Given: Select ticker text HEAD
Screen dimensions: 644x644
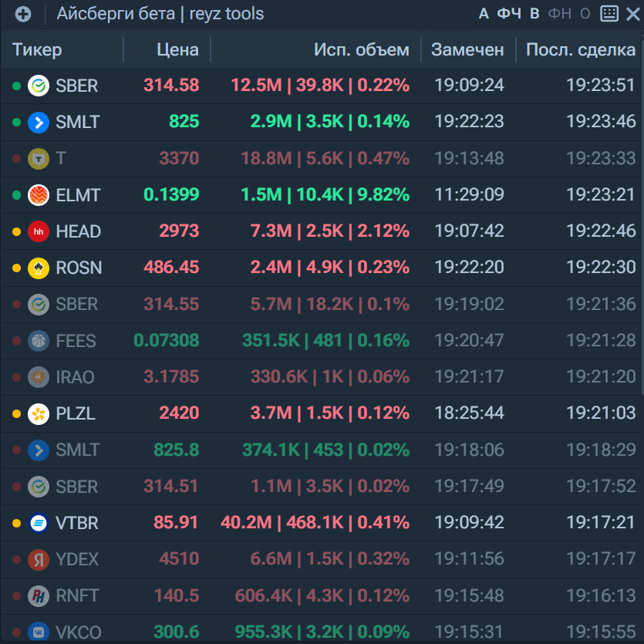Looking at the screenshot, I should [x=78, y=231].
